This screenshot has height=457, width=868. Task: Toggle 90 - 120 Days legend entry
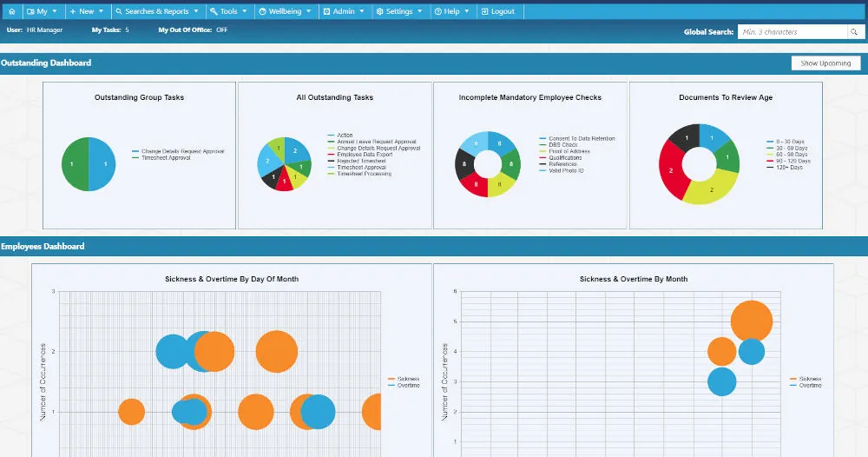pyautogui.click(x=788, y=162)
